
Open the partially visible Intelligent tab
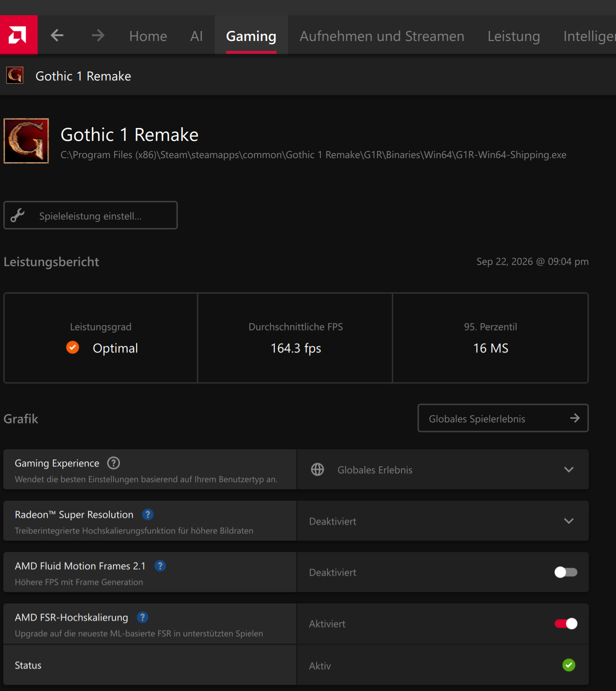589,36
